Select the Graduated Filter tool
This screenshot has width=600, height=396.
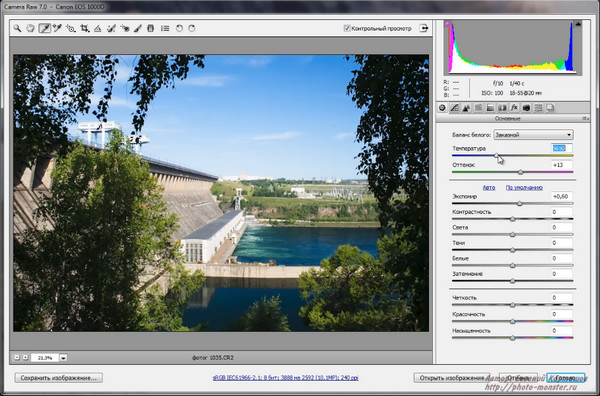[x=151, y=28]
